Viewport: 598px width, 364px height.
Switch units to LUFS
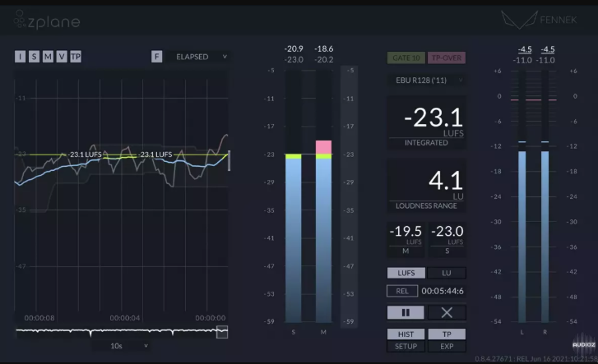tap(406, 273)
